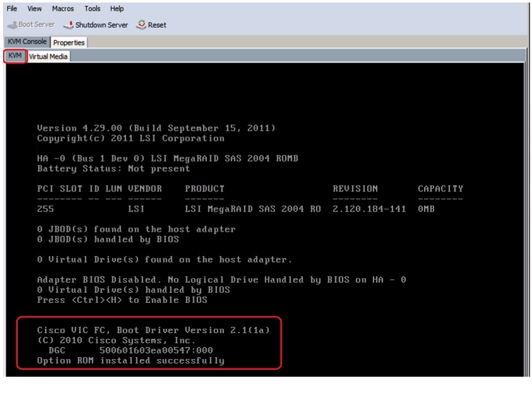Open the Tools menu
This screenshot has height=395, width=532.
[92, 8]
